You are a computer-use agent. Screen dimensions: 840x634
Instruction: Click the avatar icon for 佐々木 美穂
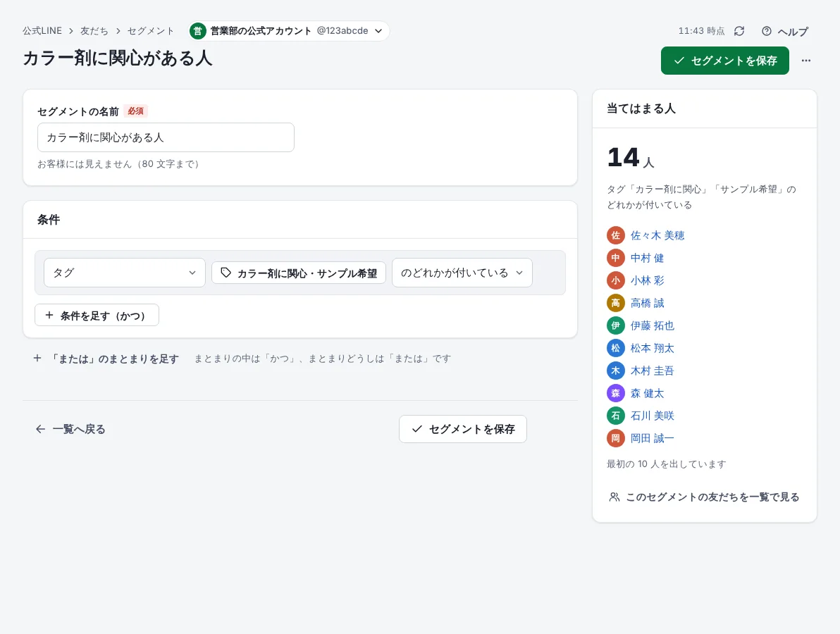coord(615,235)
